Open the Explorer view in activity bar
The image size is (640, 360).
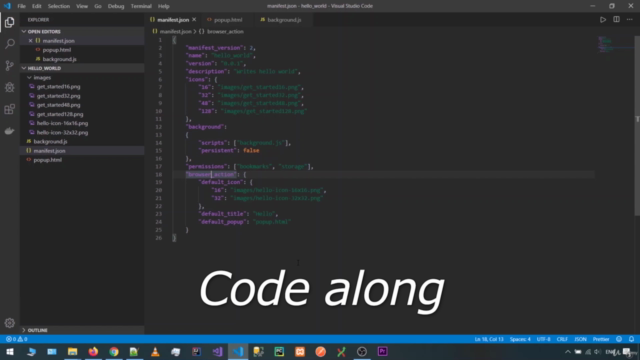[x=9, y=22]
